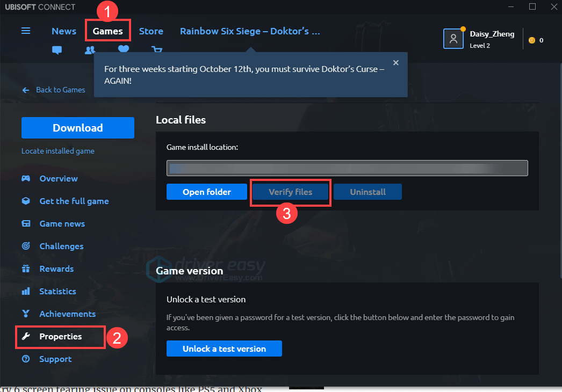Viewport: 562px width, 392px height.
Task: Go Back to Games link
Action: click(61, 90)
